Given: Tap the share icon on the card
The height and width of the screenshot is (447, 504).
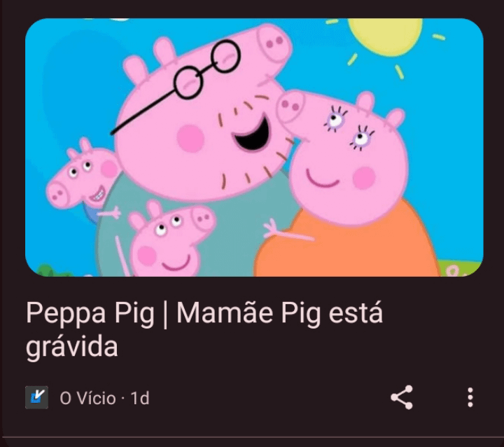Looking at the screenshot, I should [402, 397].
